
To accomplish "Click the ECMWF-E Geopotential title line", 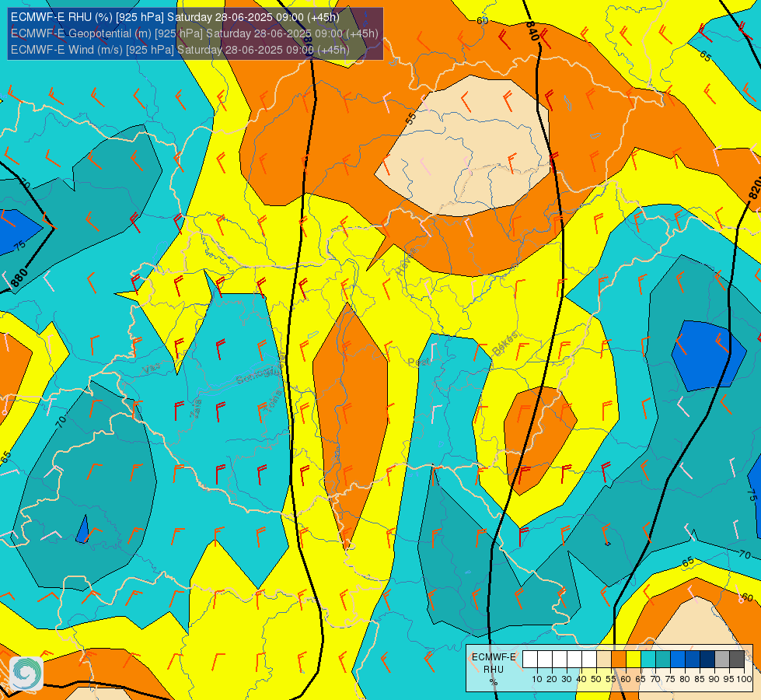I will pyautogui.click(x=194, y=33).
